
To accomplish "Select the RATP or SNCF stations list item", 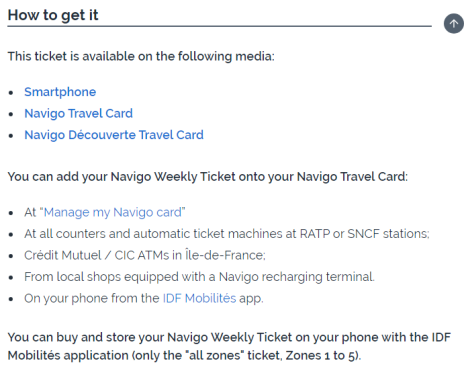I will pyautogui.click(x=227, y=234).
